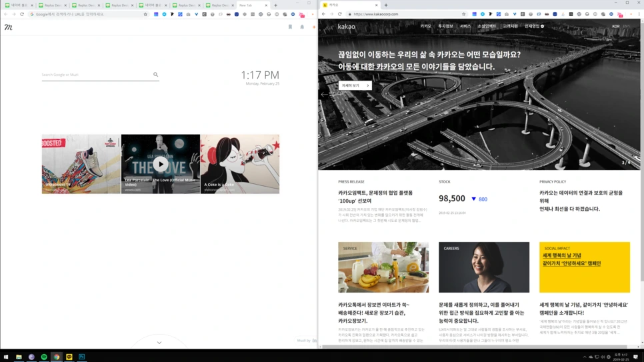Open the A Coke Is a Coke thumbnail
The height and width of the screenshot is (362, 644).
point(240,164)
